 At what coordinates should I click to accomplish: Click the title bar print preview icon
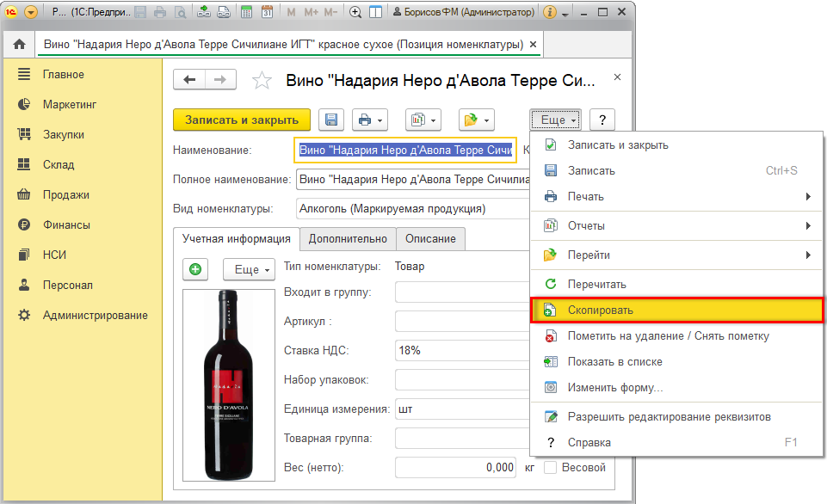tap(181, 11)
